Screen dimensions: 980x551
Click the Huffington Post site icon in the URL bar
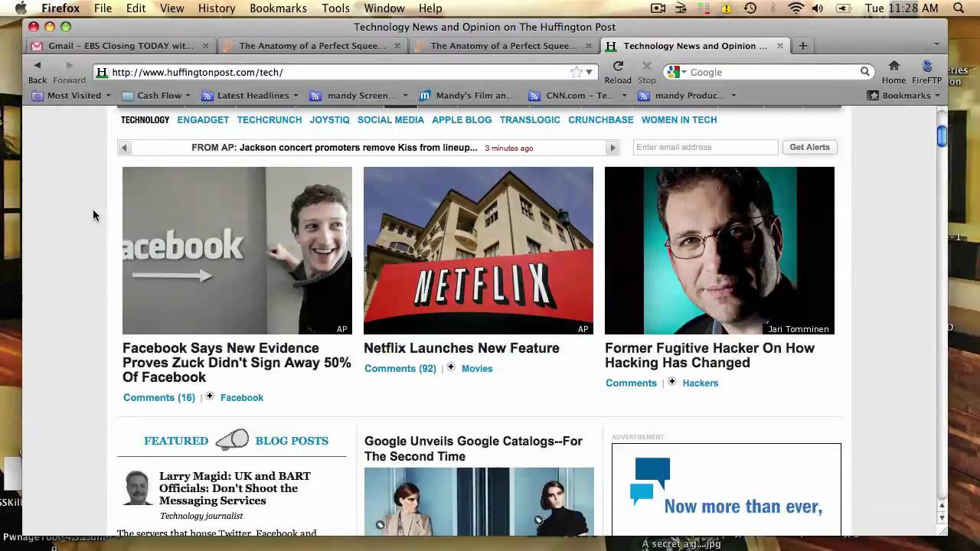click(102, 72)
